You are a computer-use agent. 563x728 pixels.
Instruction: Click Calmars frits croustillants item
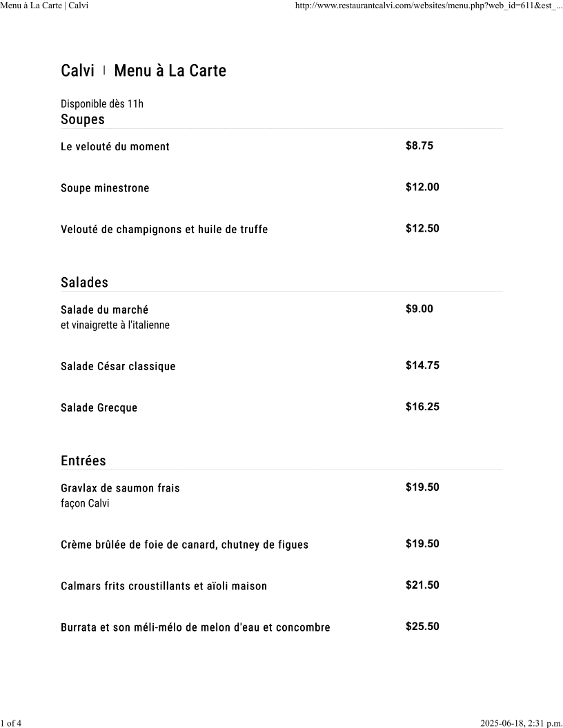[x=164, y=586]
